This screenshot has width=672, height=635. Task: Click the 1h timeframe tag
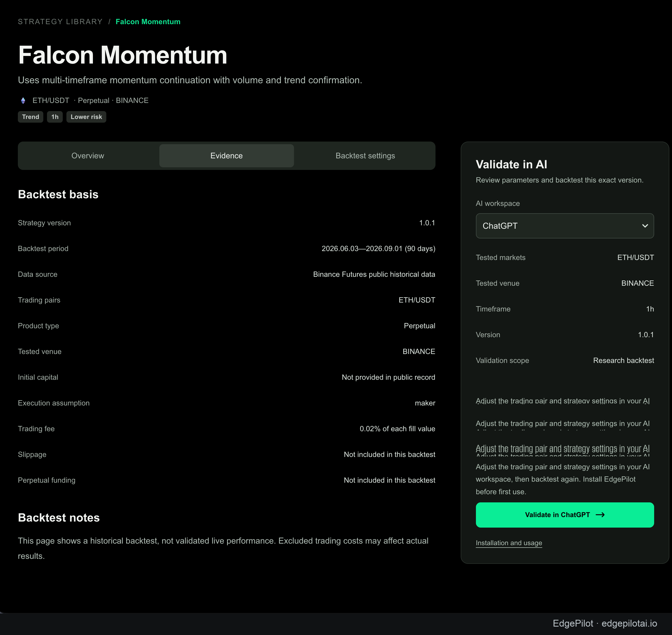tap(55, 117)
